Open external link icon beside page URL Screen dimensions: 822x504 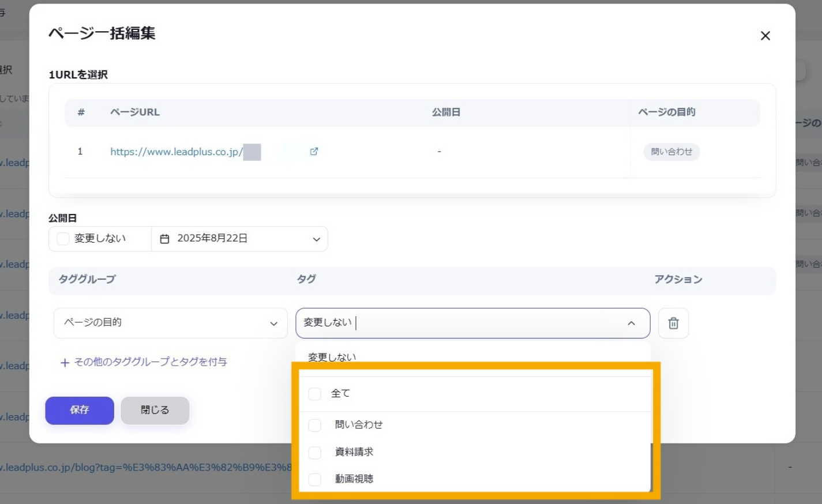314,152
